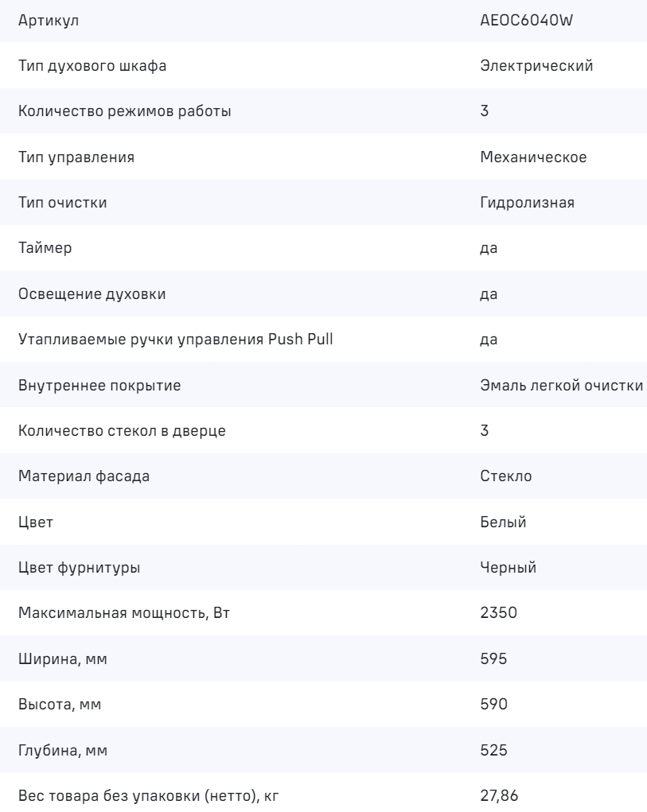647x812 pixels.
Task: Click the 'Эмаль легкой очистки' value
Action: pyautogui.click(x=562, y=386)
